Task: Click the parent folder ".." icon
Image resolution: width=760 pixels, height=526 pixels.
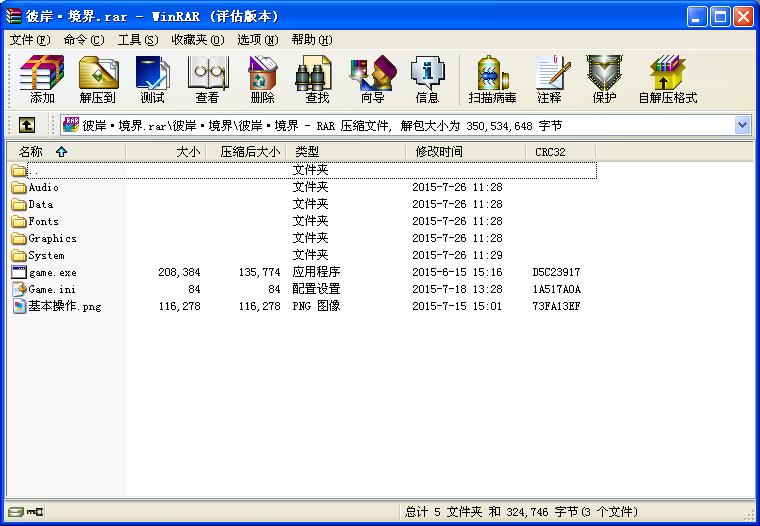Action: click(19, 171)
